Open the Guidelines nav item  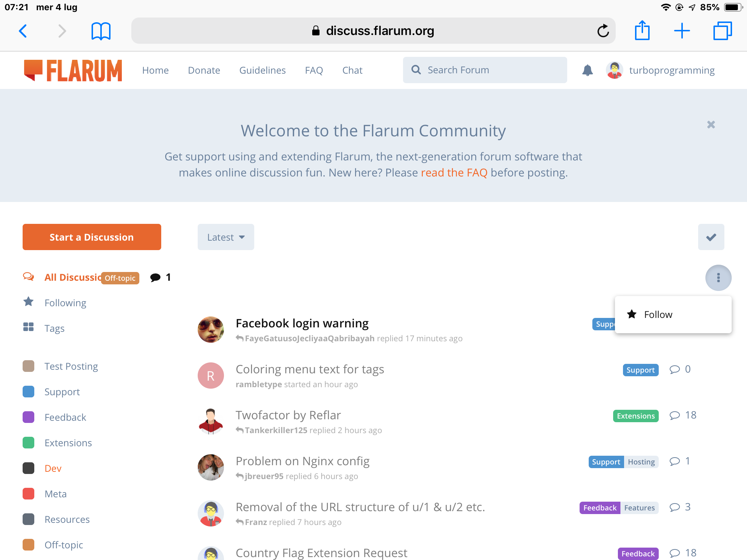262,70
